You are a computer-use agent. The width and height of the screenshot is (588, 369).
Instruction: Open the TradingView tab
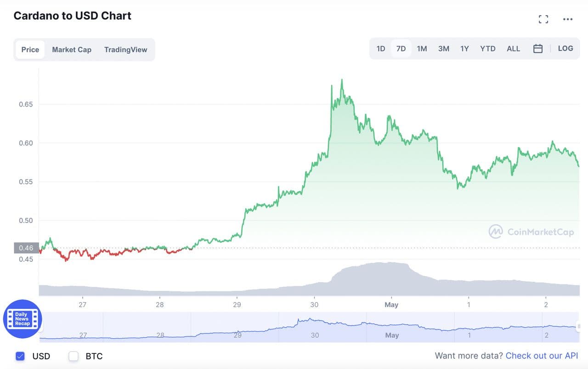click(x=125, y=50)
